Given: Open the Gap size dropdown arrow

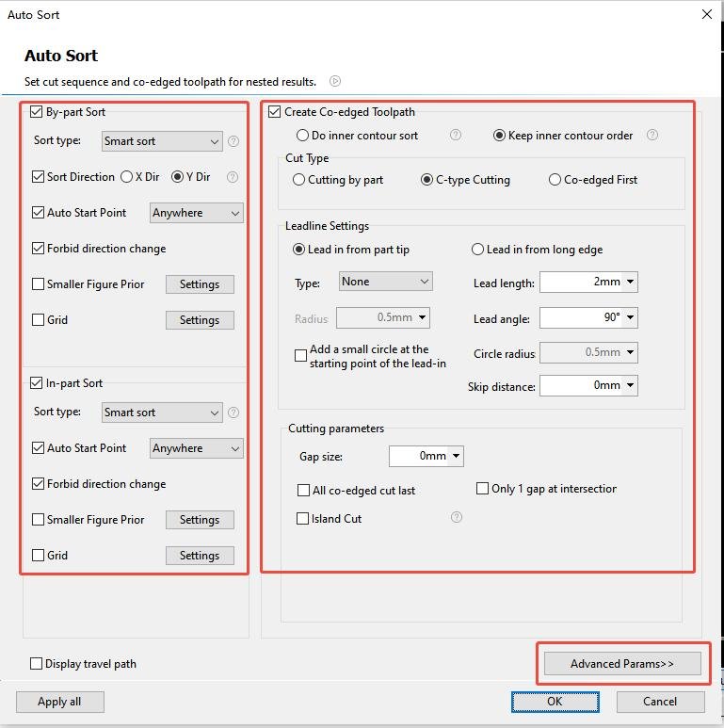Looking at the screenshot, I should pos(456,456).
